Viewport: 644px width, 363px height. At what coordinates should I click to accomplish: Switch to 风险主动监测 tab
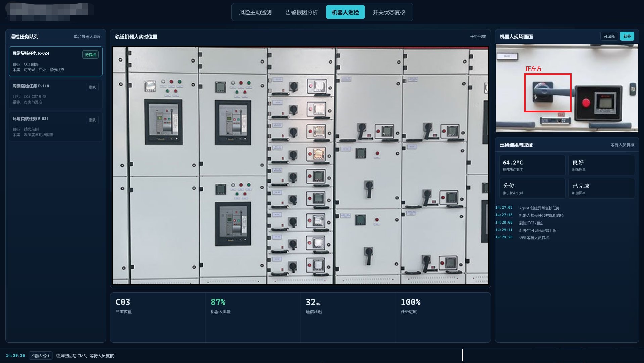[255, 12]
